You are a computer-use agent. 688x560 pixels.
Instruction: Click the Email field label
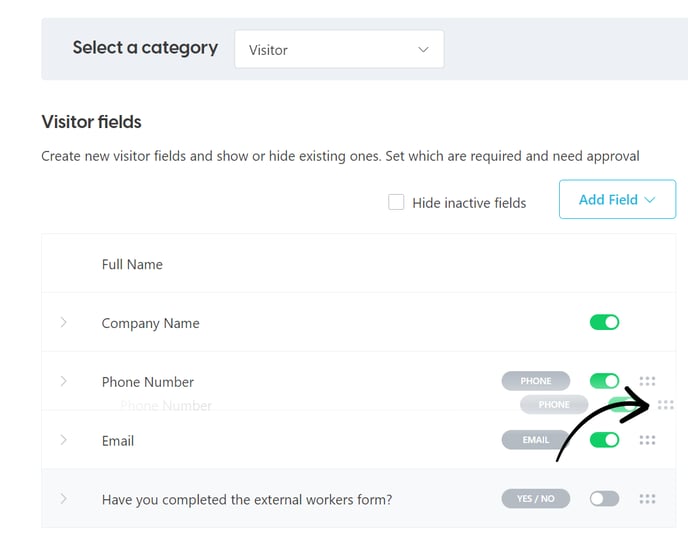(x=118, y=441)
